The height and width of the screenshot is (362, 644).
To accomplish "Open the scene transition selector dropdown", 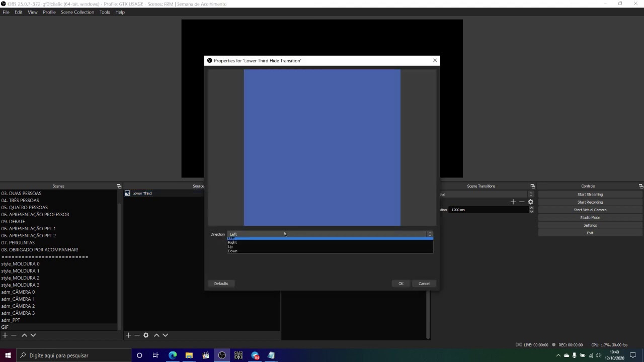I will (x=486, y=194).
